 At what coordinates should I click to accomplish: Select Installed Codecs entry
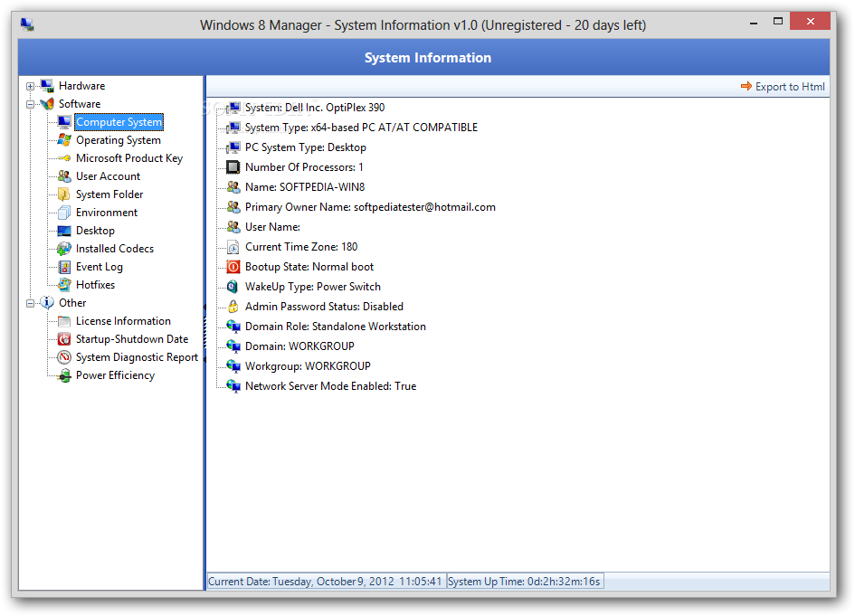115,249
